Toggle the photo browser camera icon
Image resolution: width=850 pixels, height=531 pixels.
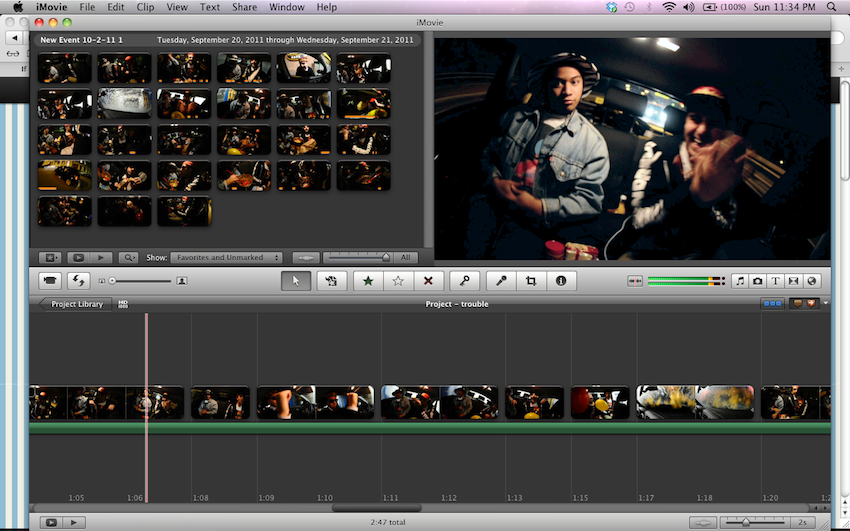(758, 281)
